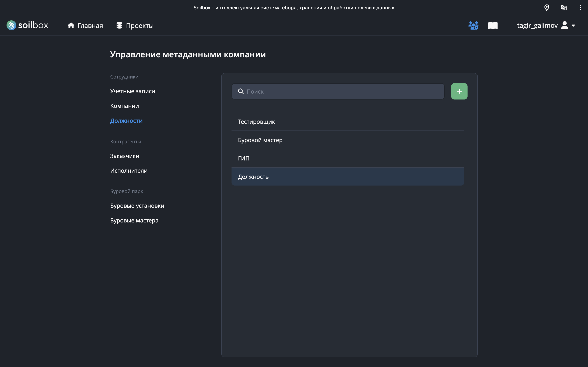Open Учетные записи section
588x367 pixels.
coord(133,91)
